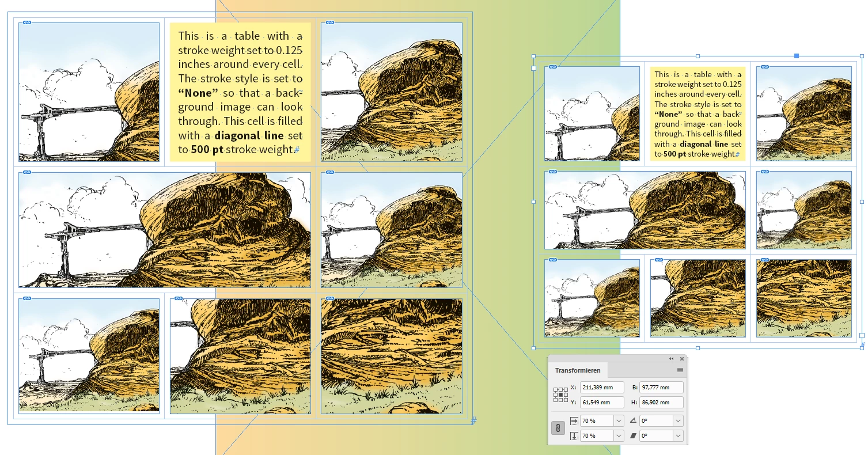Viewport: 868px width, 455px height.
Task: Click the Y position field
Action: click(x=602, y=403)
